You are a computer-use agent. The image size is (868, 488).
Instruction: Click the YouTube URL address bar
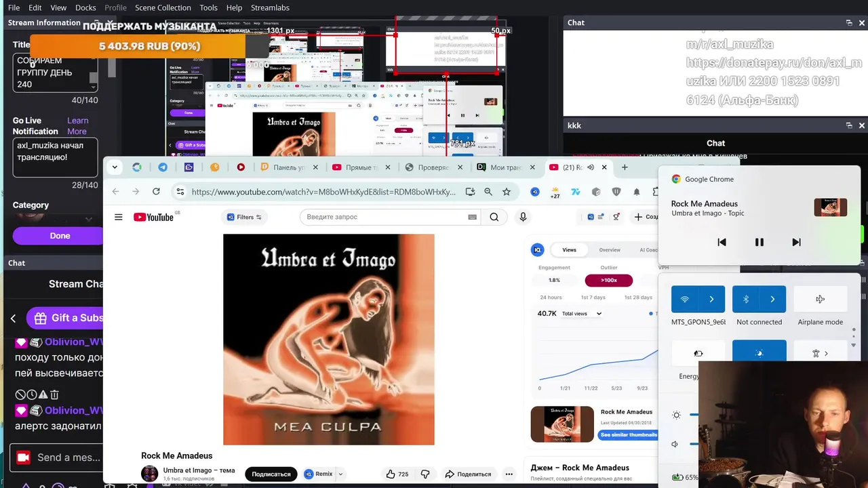(323, 192)
